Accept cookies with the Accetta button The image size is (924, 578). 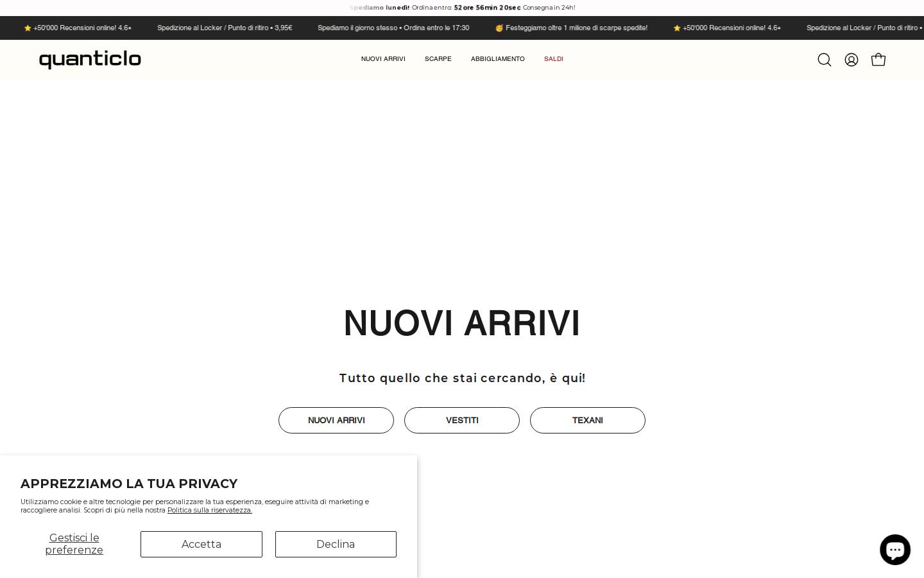[201, 544]
